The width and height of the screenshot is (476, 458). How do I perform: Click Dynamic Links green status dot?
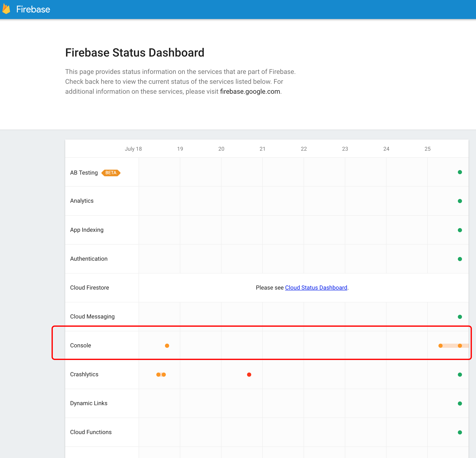(x=460, y=404)
